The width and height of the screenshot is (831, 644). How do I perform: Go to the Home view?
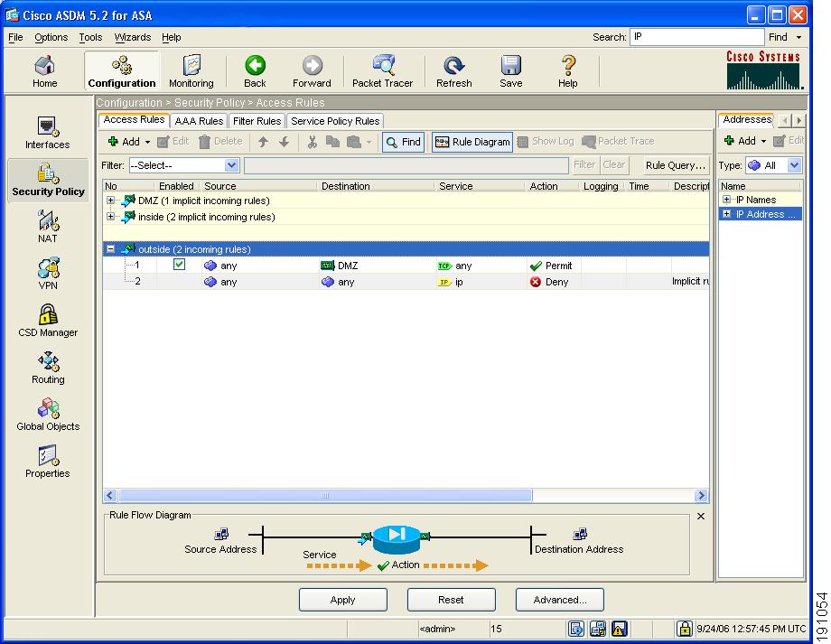point(44,71)
